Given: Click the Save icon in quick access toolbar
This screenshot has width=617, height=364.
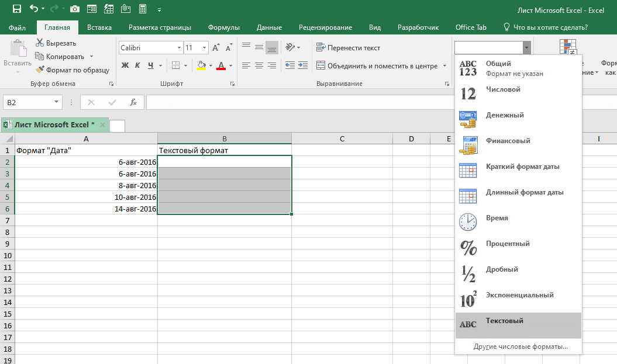Looking at the screenshot, I should coord(16,9).
